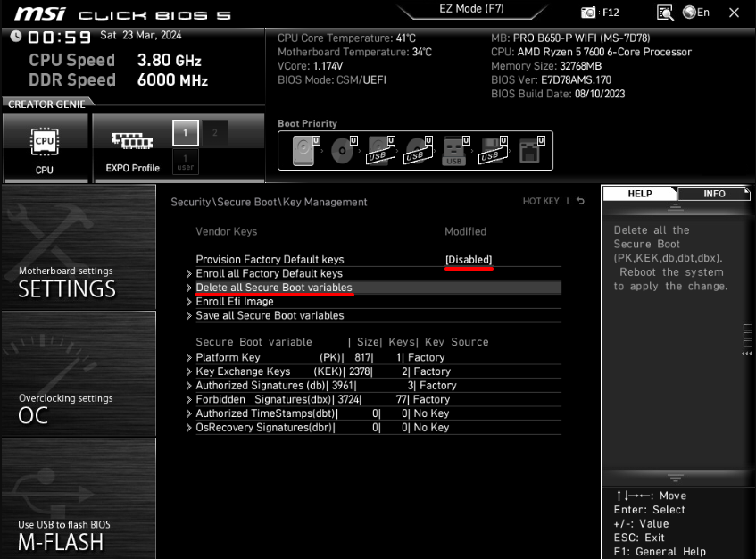Switch to the HELP tab
The image size is (756, 559).
tap(639, 193)
